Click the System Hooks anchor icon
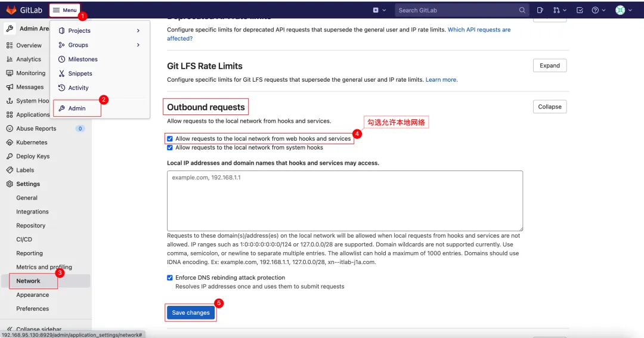The image size is (644, 338). (x=10, y=101)
